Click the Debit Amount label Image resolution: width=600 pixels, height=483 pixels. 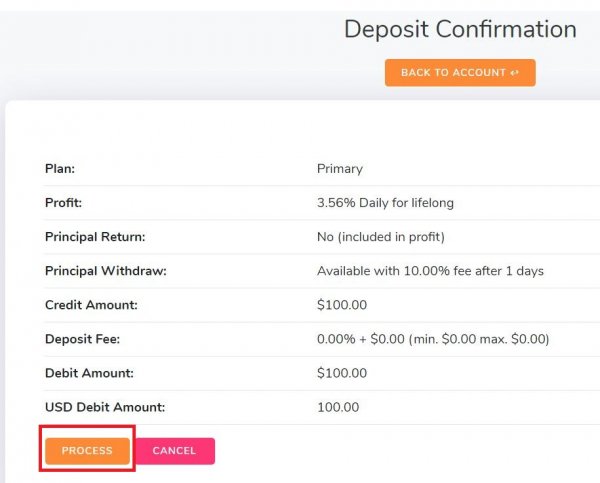89,373
